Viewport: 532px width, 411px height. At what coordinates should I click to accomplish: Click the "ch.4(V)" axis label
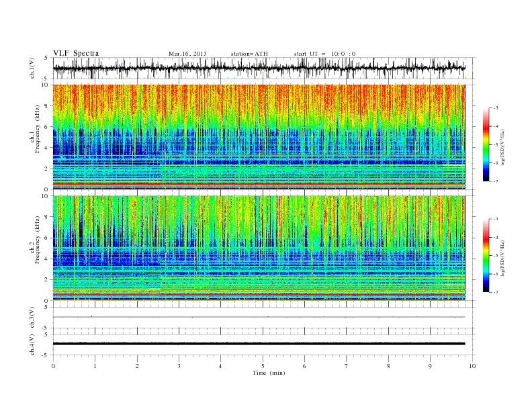click(32, 345)
